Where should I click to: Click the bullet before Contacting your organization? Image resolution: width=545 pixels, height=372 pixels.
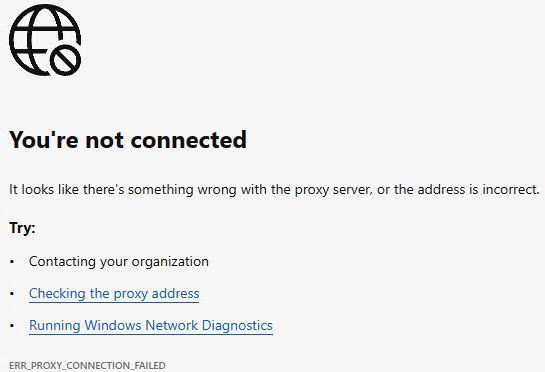(12, 262)
